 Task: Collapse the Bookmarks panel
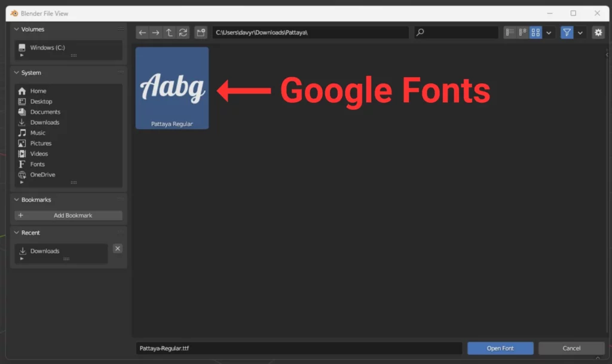(x=16, y=200)
